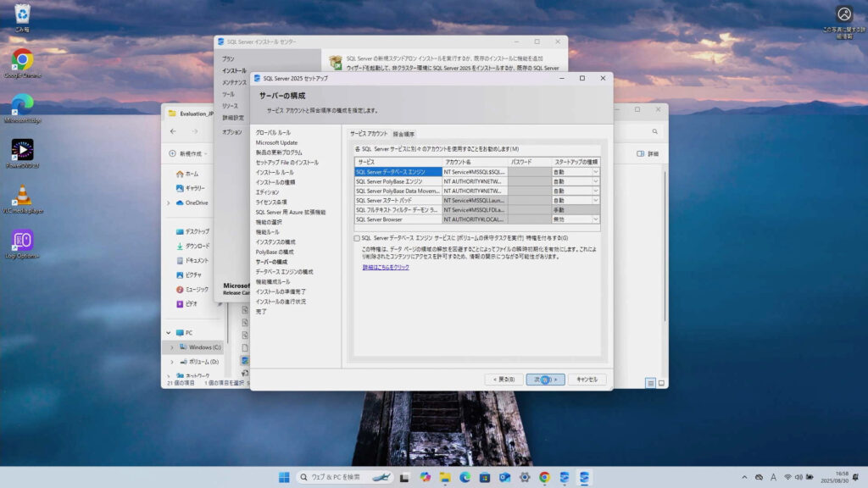
Task: Open Chrome from the taskbar
Action: pos(545,477)
